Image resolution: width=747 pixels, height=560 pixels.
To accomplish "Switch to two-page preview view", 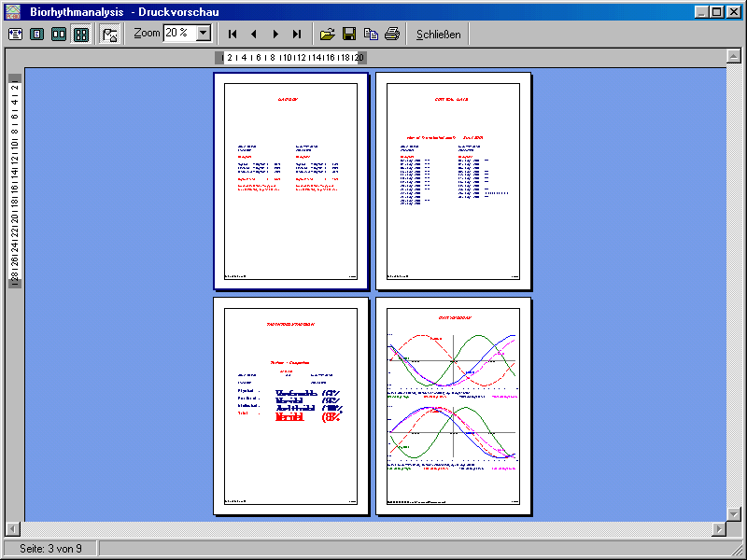I will click(59, 34).
